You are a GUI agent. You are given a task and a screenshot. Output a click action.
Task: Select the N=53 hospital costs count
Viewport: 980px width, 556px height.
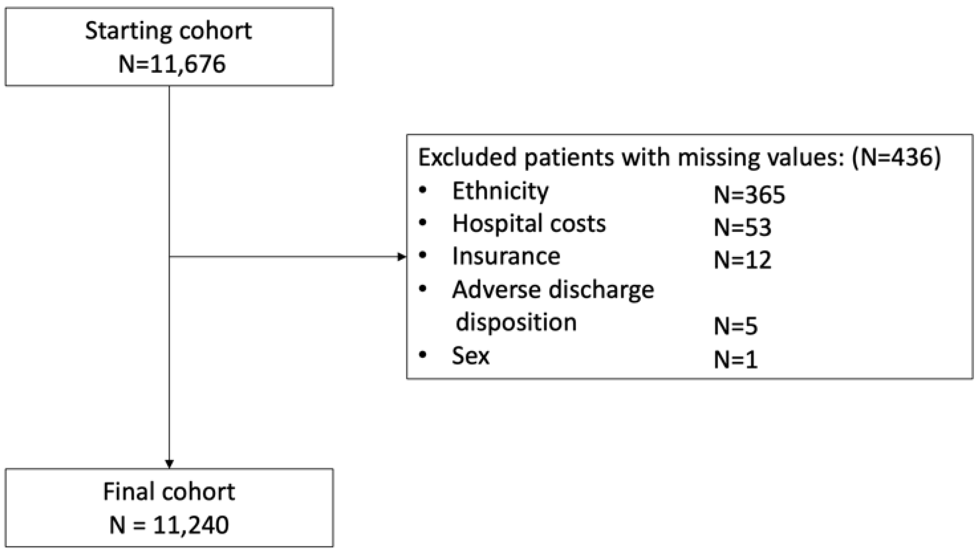coord(742,227)
